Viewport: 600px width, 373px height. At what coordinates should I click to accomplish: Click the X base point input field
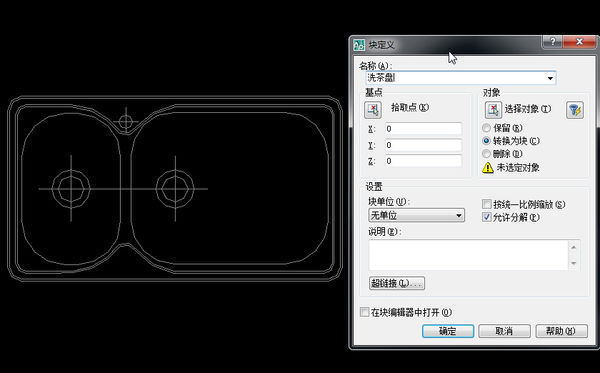pos(422,129)
